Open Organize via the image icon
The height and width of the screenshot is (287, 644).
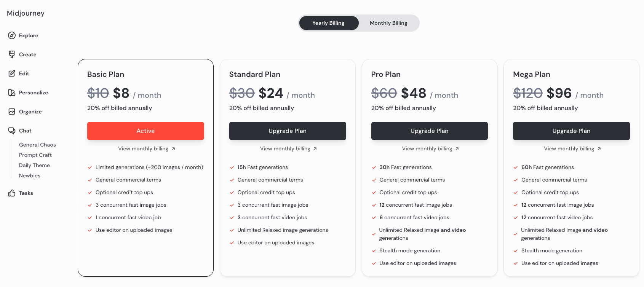click(12, 112)
